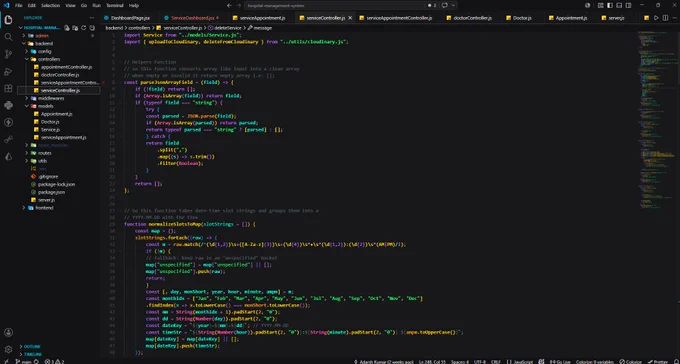Image resolution: width=680 pixels, height=364 pixels.
Task: Open the Search view in activity bar
Action: (x=8, y=37)
